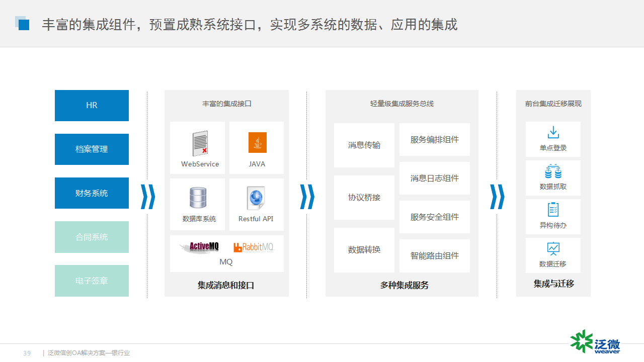644x362 pixels.
Task: Select the 合同系统 light green box
Action: (x=92, y=237)
